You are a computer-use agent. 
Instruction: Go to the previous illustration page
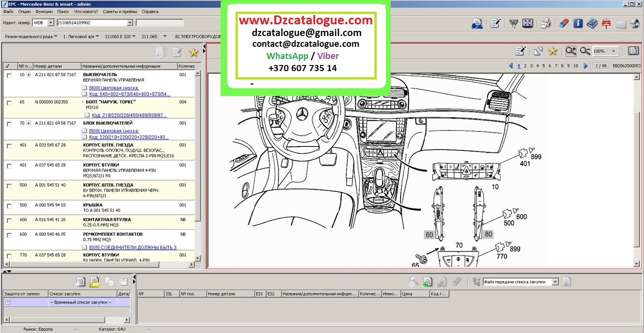[511, 66]
